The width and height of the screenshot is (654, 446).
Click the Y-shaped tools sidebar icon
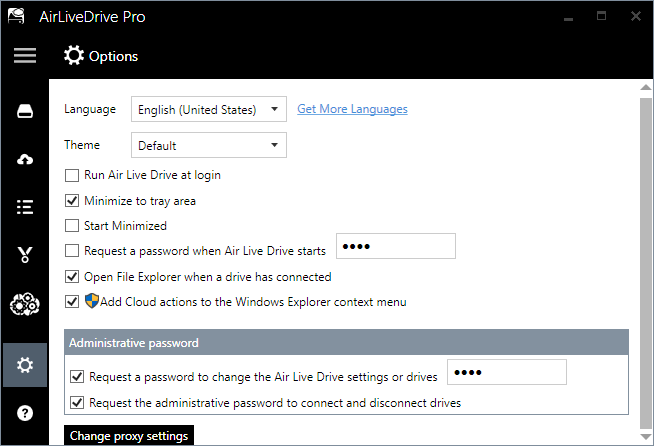[x=25, y=256]
